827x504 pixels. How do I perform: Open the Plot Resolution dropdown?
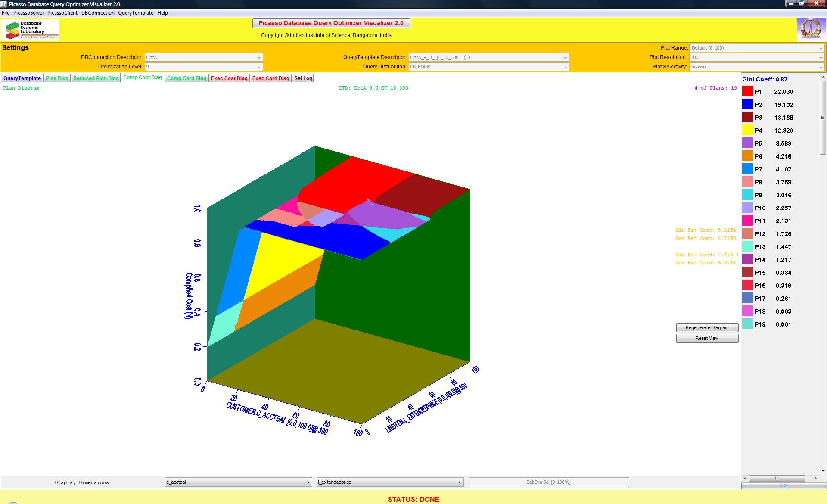757,57
